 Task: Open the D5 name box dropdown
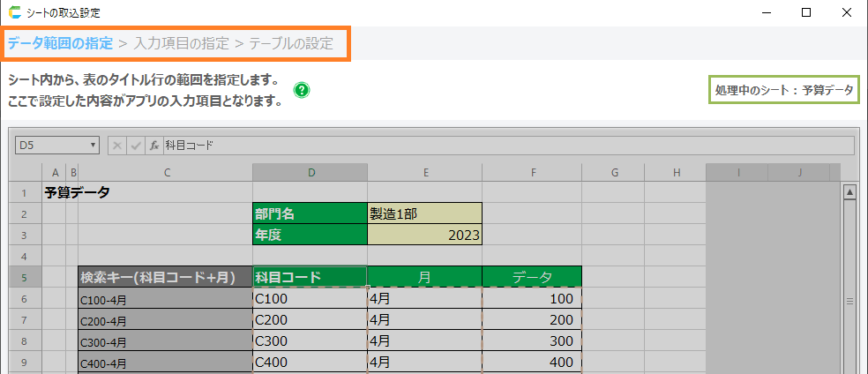pos(94,146)
